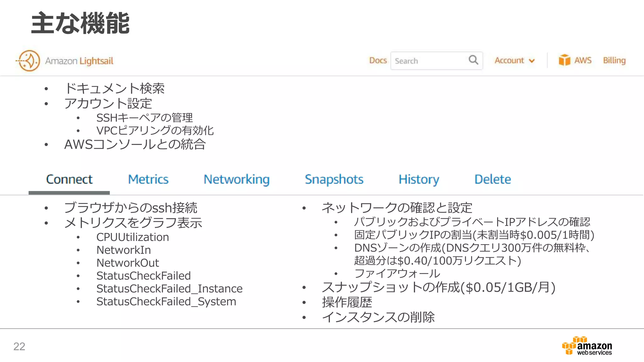Click the text 'ドキュメント検索'
Viewport: 644px width, 362px height.
point(114,88)
